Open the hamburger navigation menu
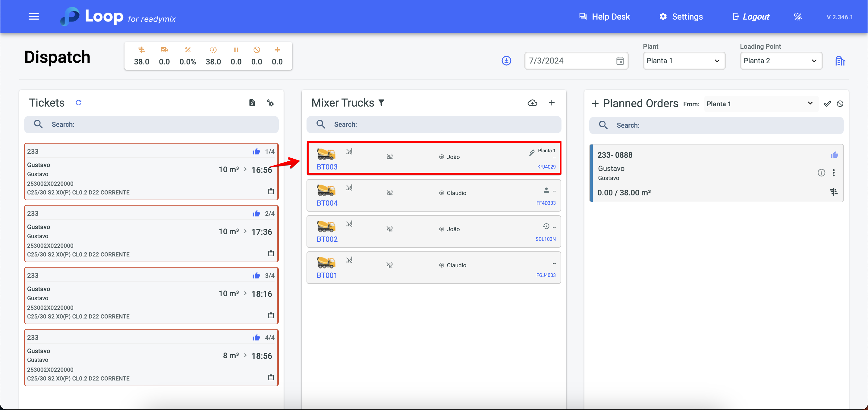The image size is (868, 410). (33, 17)
